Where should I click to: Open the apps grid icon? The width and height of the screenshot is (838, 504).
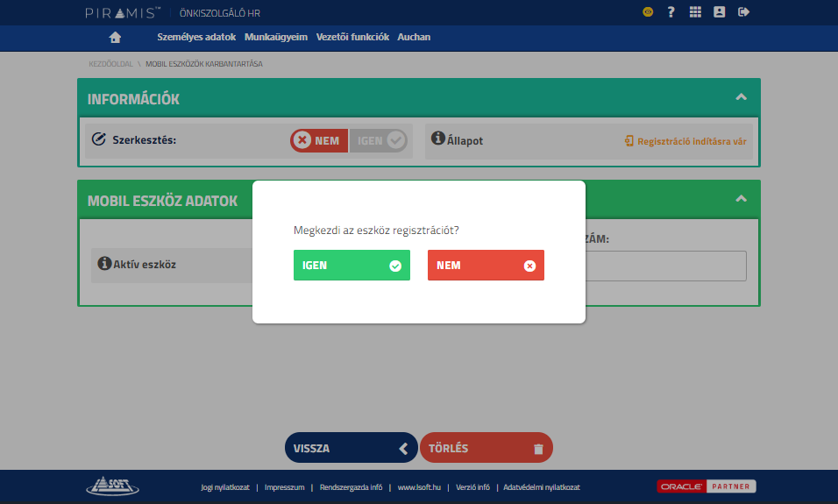pyautogui.click(x=695, y=12)
